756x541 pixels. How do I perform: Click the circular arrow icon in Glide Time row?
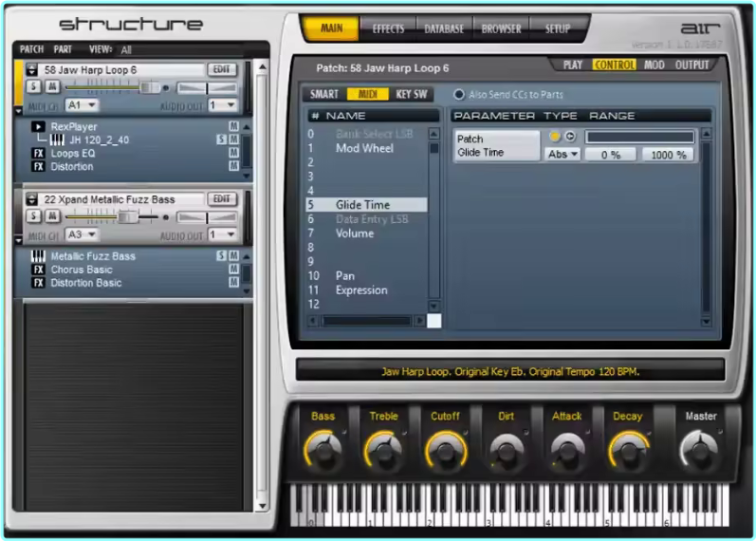click(570, 137)
